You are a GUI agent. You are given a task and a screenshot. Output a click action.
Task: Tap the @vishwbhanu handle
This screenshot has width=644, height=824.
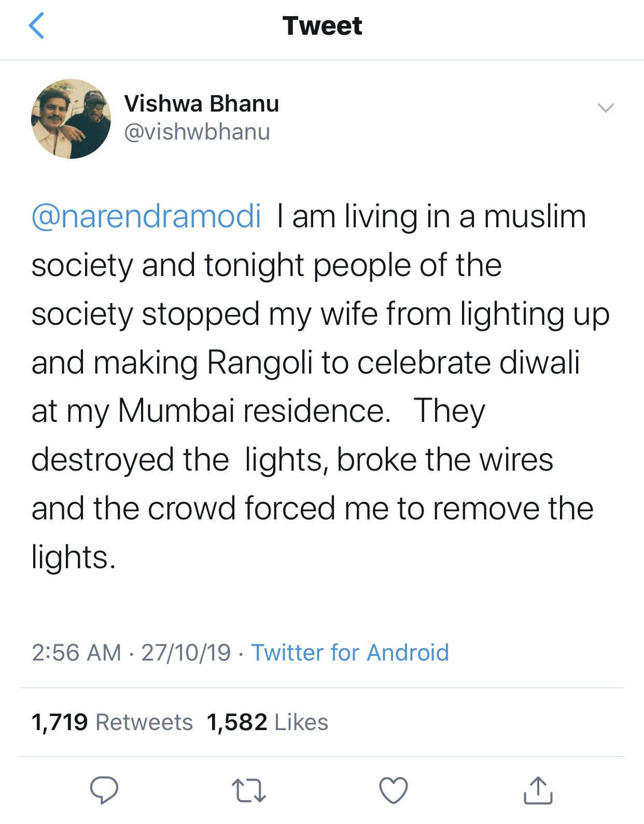click(197, 132)
